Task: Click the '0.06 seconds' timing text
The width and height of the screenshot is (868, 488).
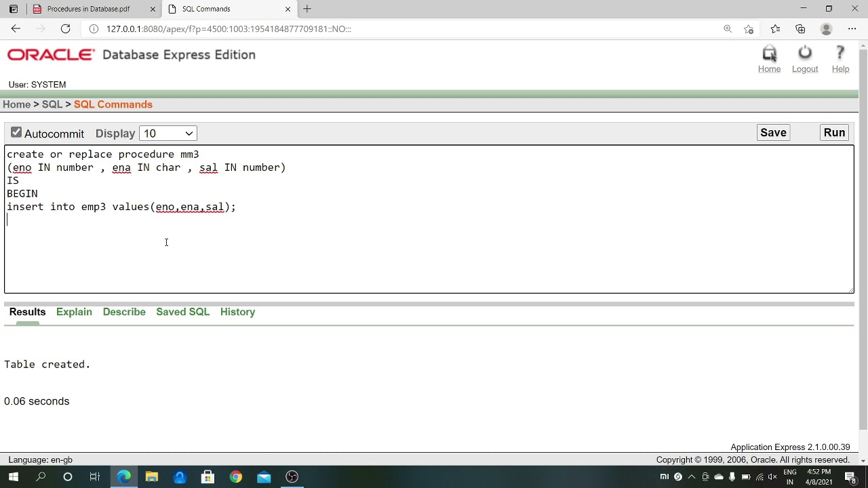Action: coord(37,401)
